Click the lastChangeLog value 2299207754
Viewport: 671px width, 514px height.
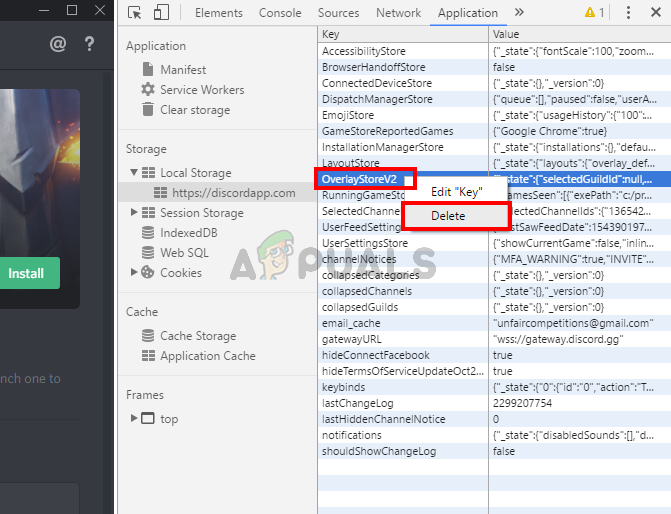coord(523,403)
